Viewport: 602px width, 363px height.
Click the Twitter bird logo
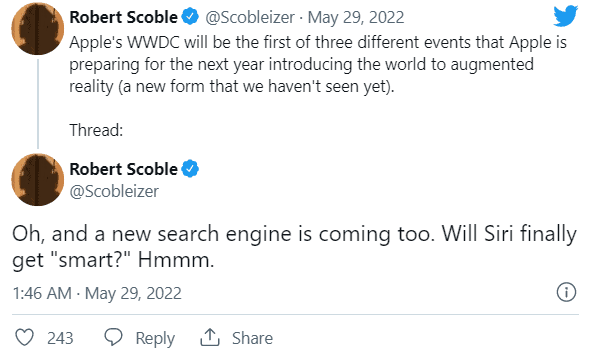click(566, 16)
